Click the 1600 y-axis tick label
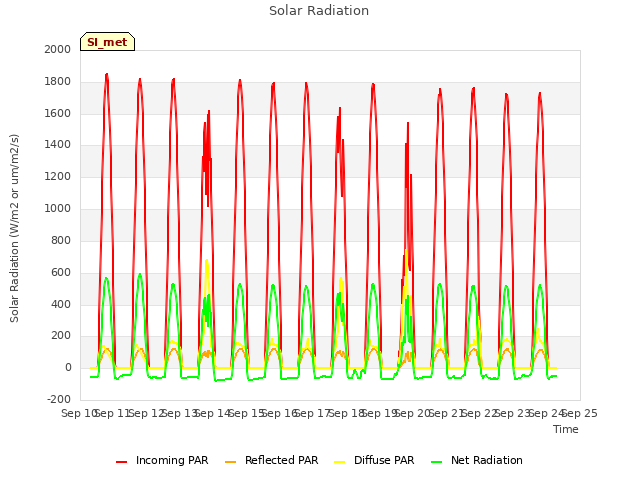 click(58, 113)
